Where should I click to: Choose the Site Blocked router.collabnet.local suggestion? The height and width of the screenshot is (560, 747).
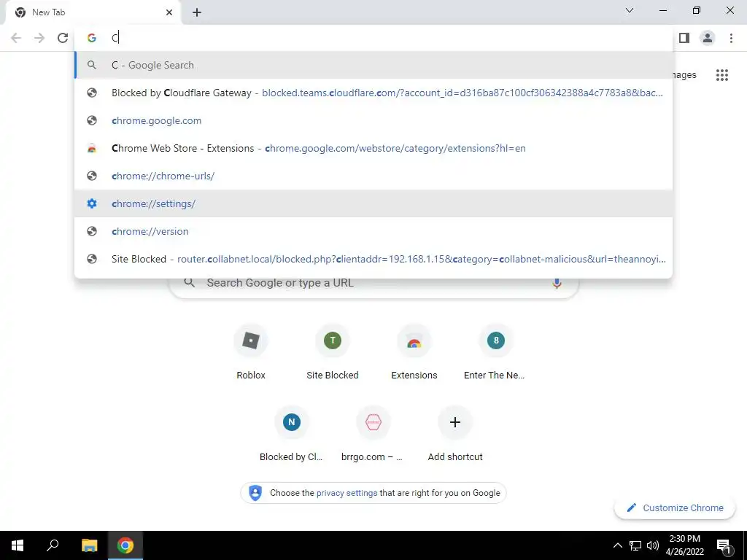pos(373,259)
